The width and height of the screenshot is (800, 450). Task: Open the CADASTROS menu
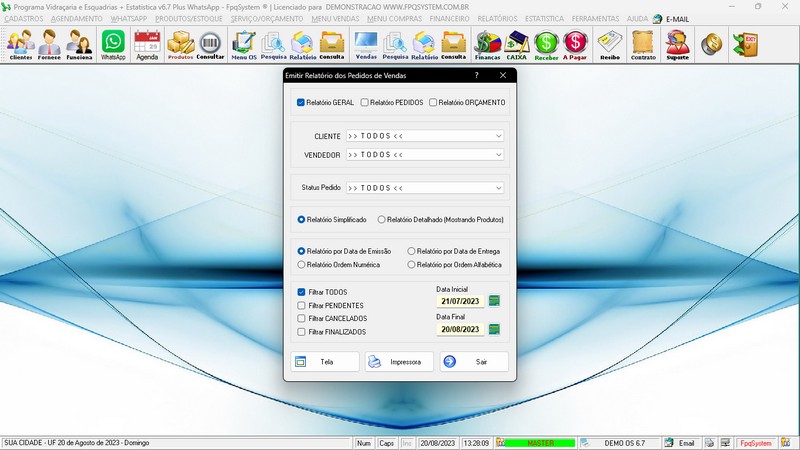[24, 19]
